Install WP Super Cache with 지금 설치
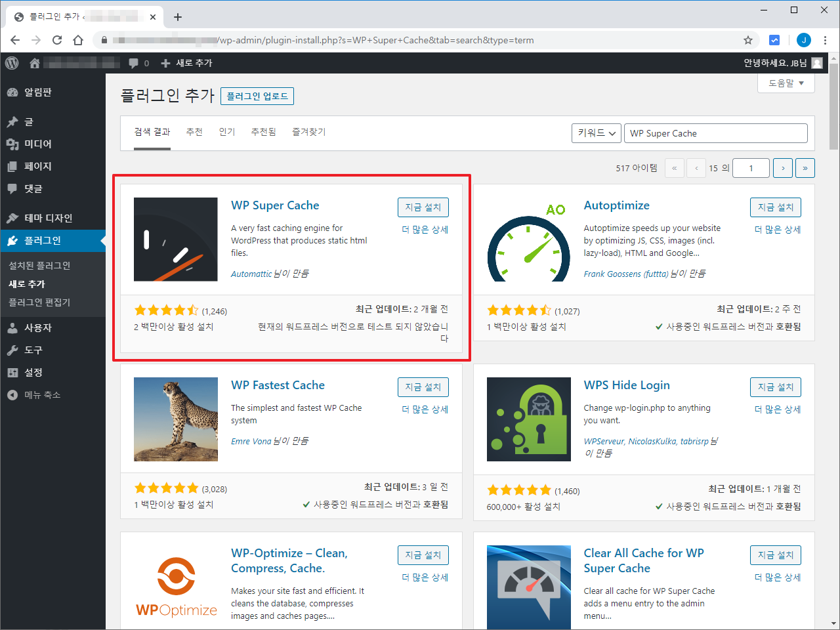 click(423, 207)
